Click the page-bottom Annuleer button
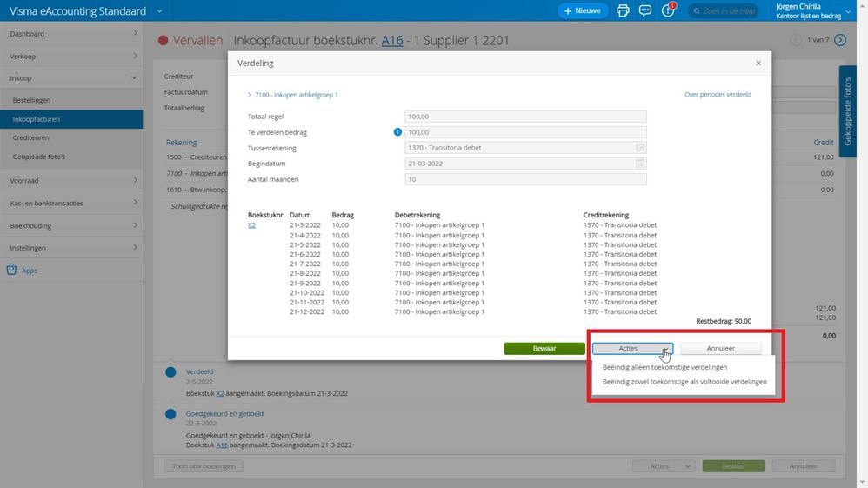 pos(804,466)
